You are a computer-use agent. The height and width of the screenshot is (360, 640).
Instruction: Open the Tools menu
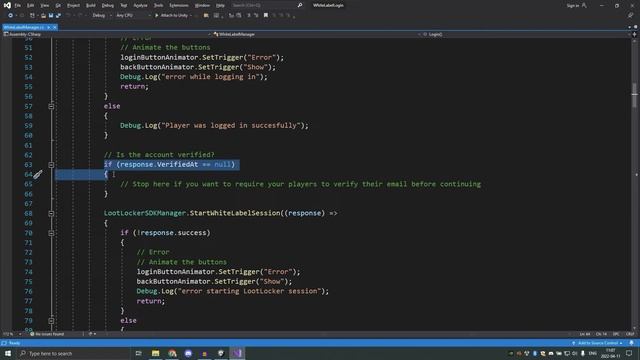[158, 5]
